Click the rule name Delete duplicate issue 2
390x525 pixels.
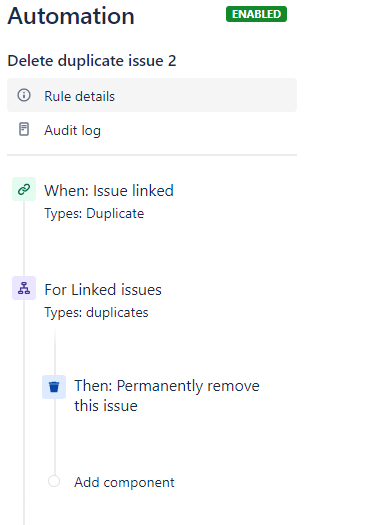(x=92, y=61)
